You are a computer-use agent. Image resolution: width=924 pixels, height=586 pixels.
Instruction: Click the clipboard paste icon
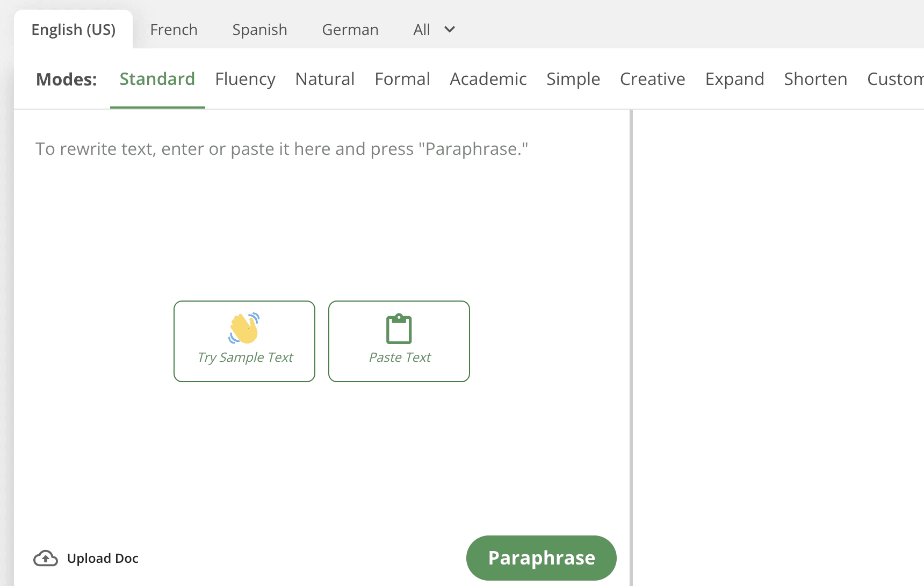399,328
